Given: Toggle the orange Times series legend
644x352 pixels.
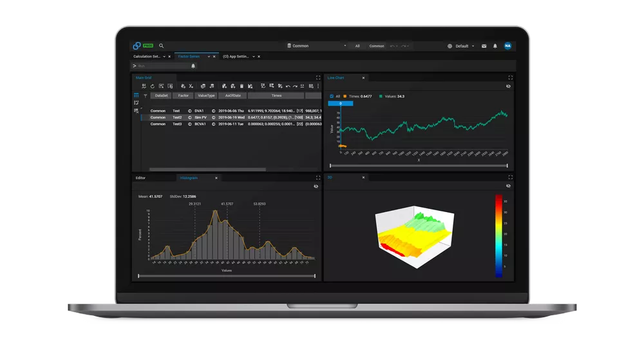Looking at the screenshot, I should pos(357,96).
